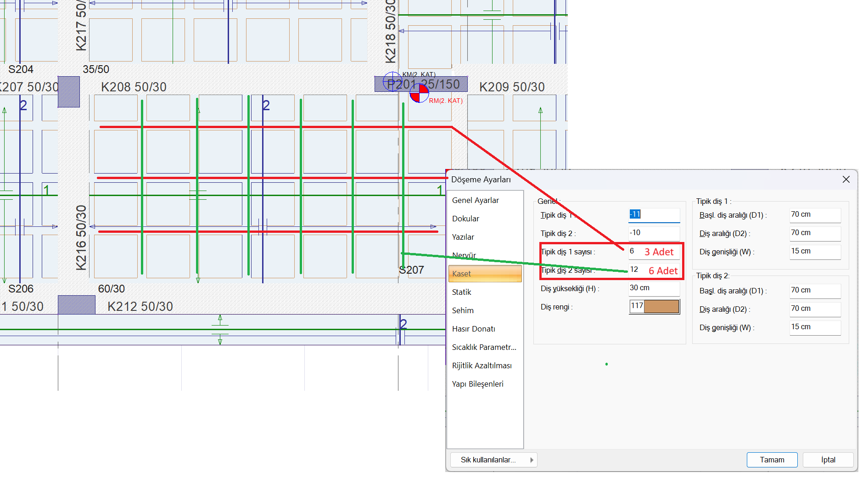Open Hasır Donatı settings

point(473,329)
